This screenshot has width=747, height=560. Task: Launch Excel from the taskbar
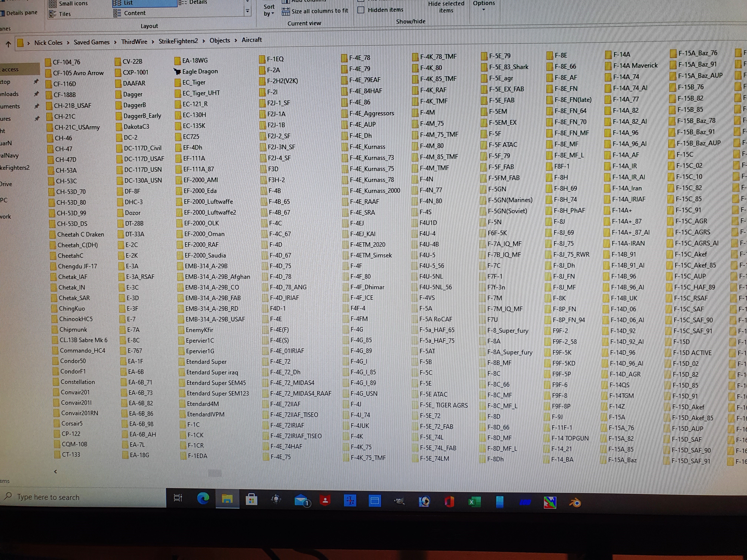[474, 502]
